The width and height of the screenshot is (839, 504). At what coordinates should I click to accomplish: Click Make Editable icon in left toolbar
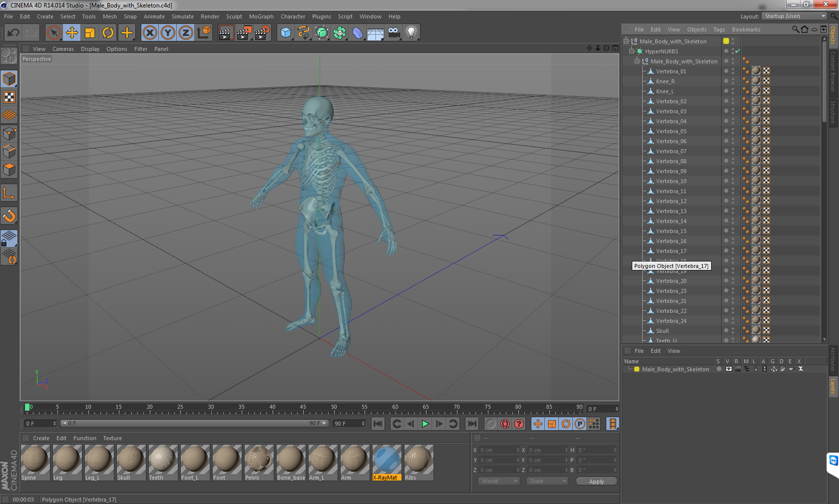(9, 56)
